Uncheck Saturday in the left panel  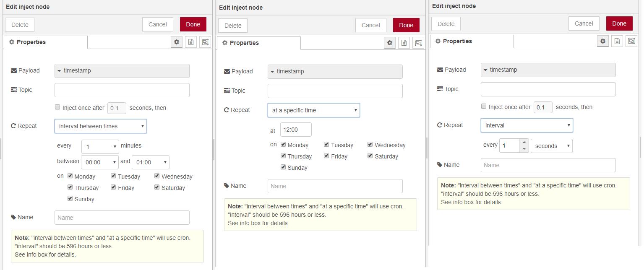pyautogui.click(x=157, y=187)
